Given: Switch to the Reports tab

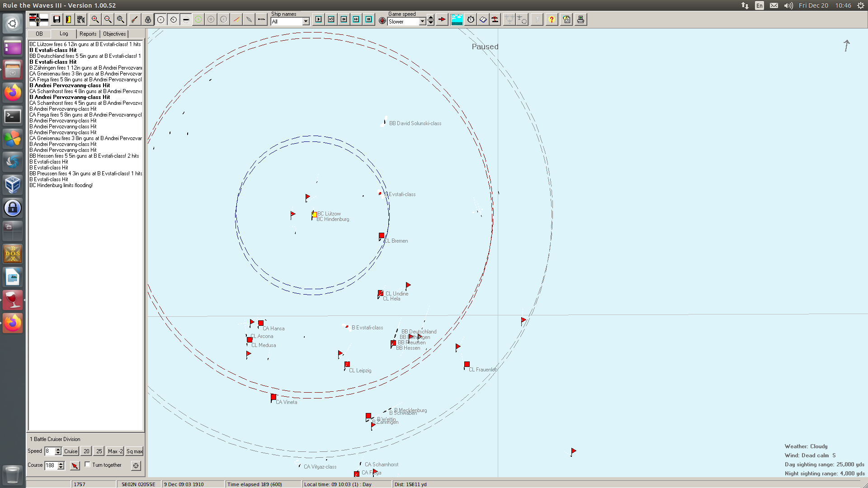Looking at the screenshot, I should click(88, 34).
